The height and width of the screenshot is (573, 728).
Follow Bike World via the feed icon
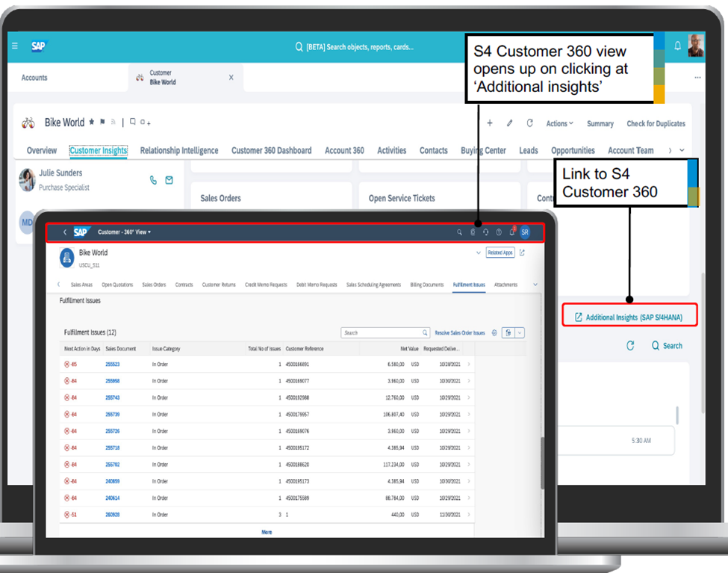113,123
